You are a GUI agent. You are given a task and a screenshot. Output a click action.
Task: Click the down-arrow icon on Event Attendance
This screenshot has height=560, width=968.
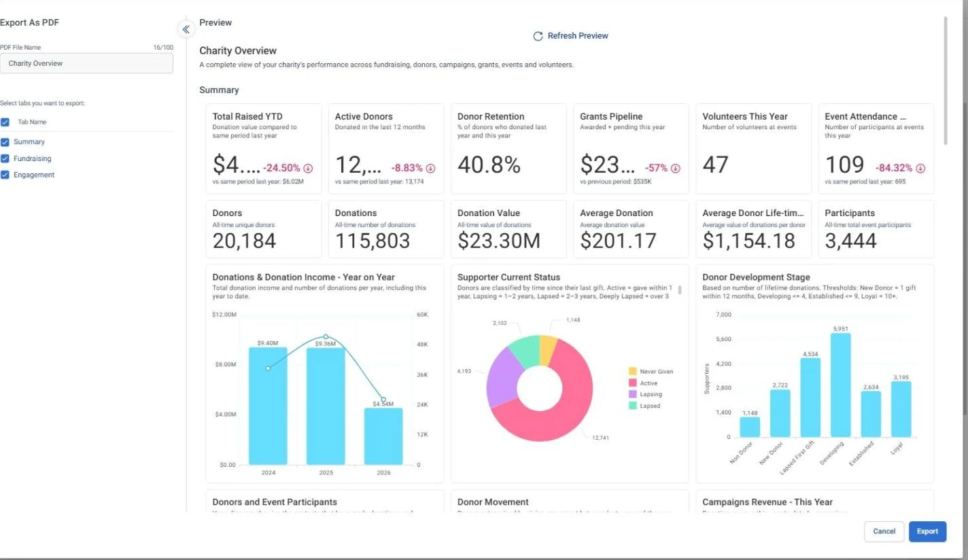pos(920,168)
